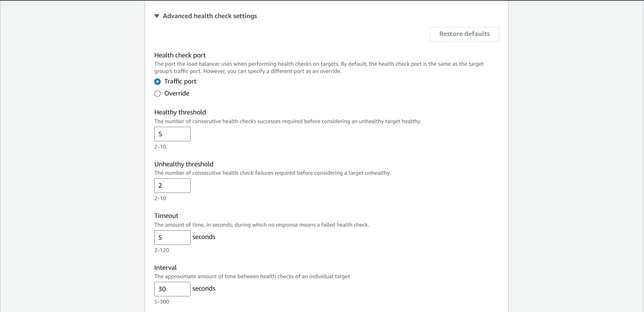Click the 5-300 range hint under Interval
This screenshot has height=312, width=644.
point(162,302)
